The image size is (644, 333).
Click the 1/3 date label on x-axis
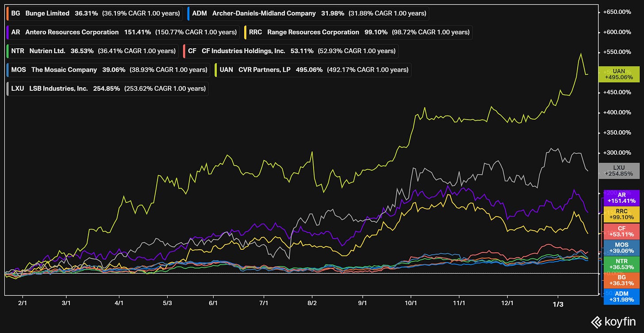558,304
